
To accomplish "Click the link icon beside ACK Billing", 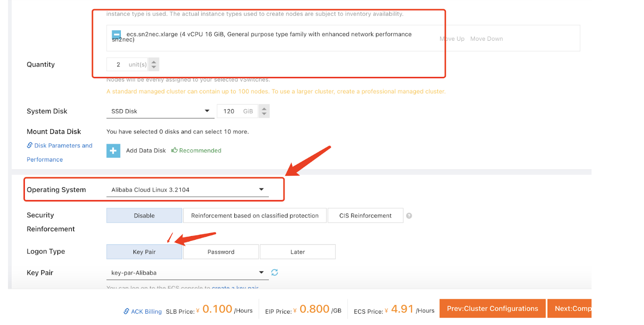I will pos(126,311).
